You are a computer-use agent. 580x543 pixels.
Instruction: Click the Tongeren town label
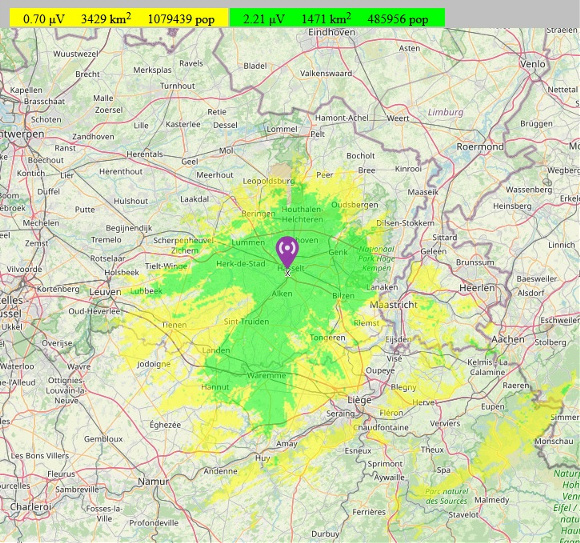[x=327, y=337]
